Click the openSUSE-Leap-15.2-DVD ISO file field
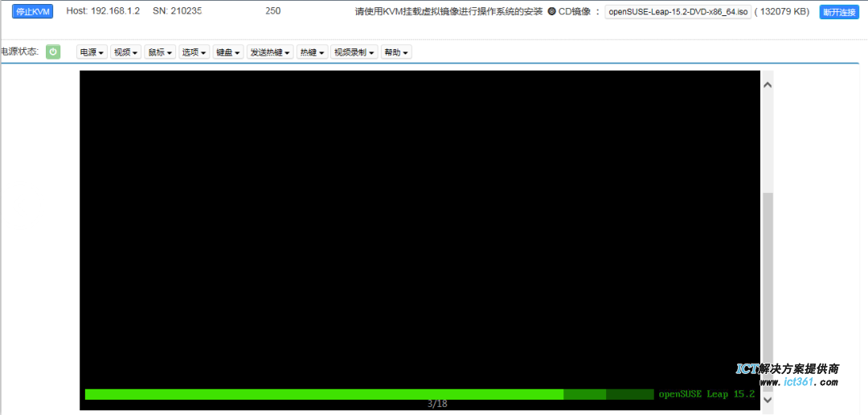 click(x=678, y=12)
